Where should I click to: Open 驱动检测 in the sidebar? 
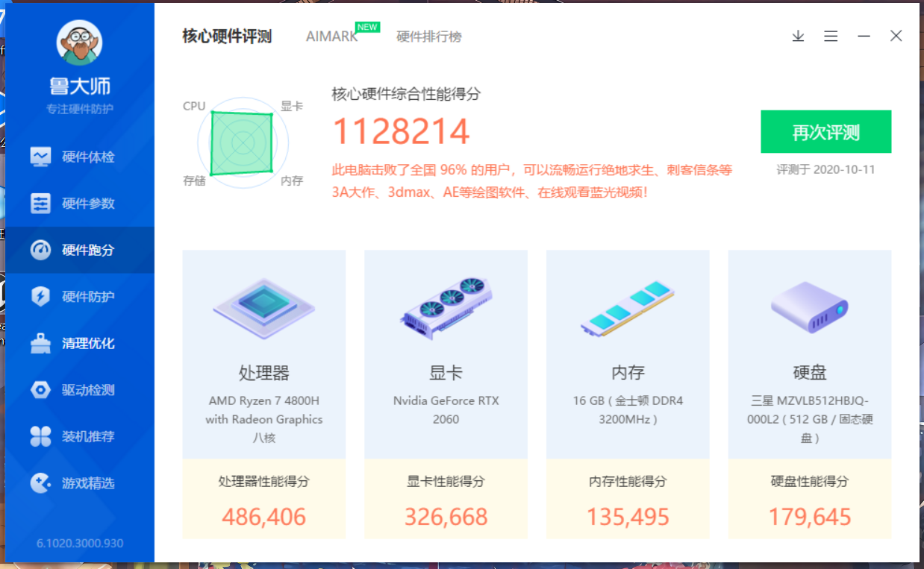coord(80,390)
